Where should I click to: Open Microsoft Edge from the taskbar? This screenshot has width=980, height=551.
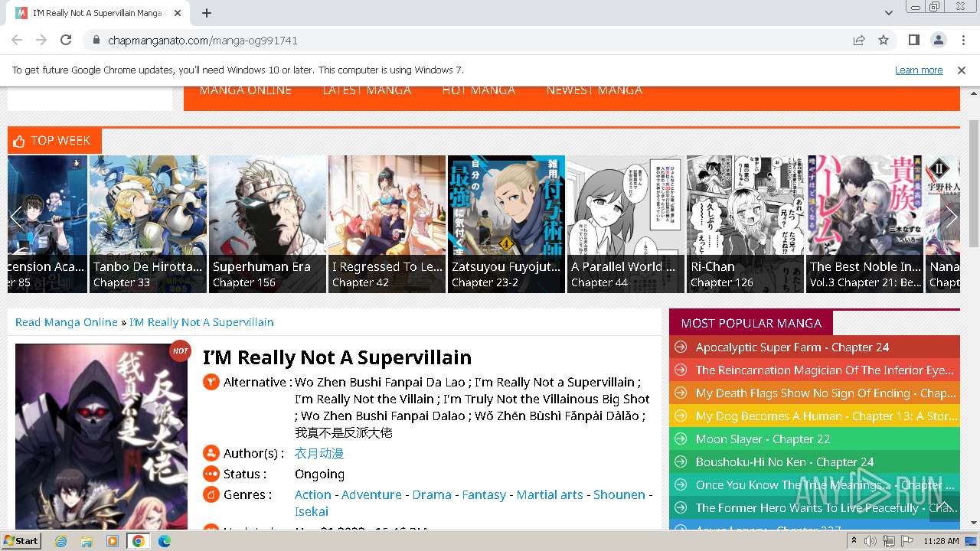(x=165, y=541)
